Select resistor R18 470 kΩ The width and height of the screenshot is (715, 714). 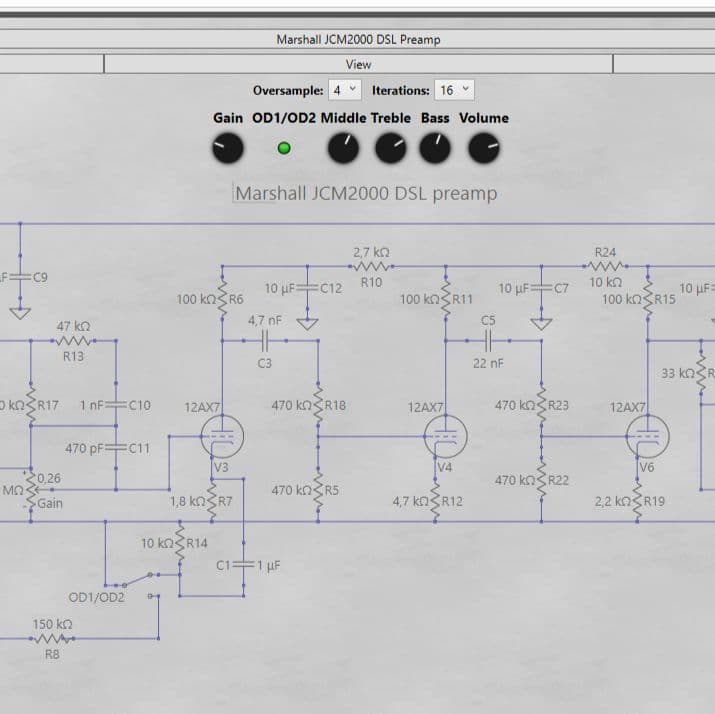click(x=318, y=405)
